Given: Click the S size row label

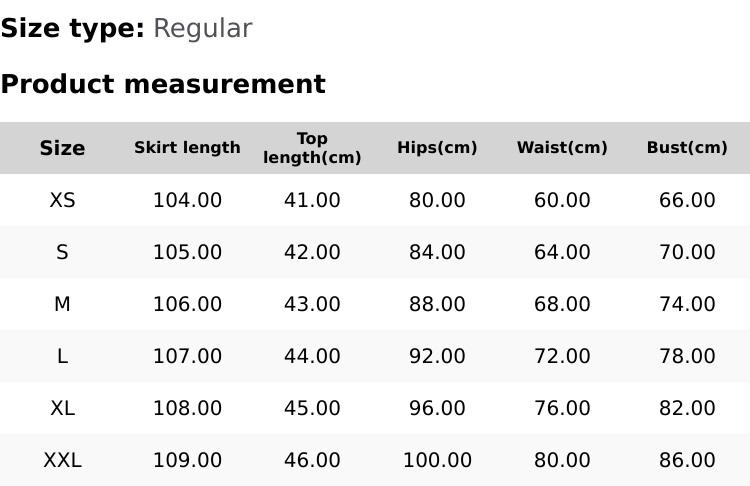Looking at the screenshot, I should coord(62,252).
